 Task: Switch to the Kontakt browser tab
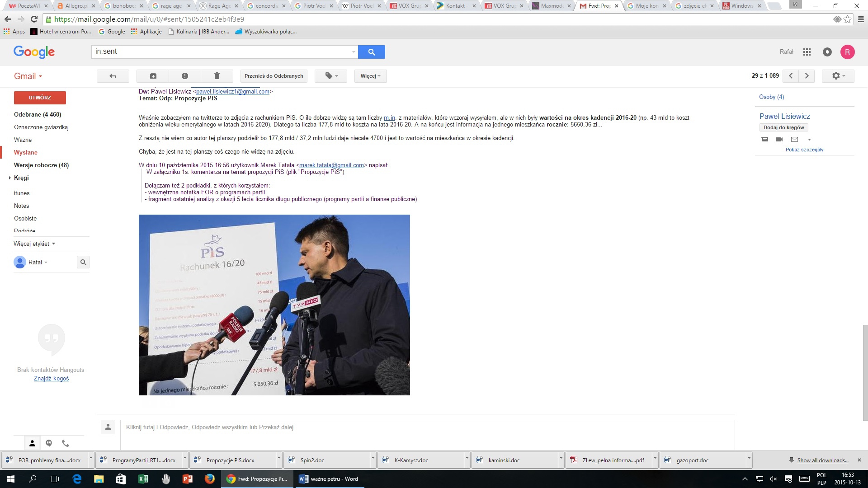455,6
